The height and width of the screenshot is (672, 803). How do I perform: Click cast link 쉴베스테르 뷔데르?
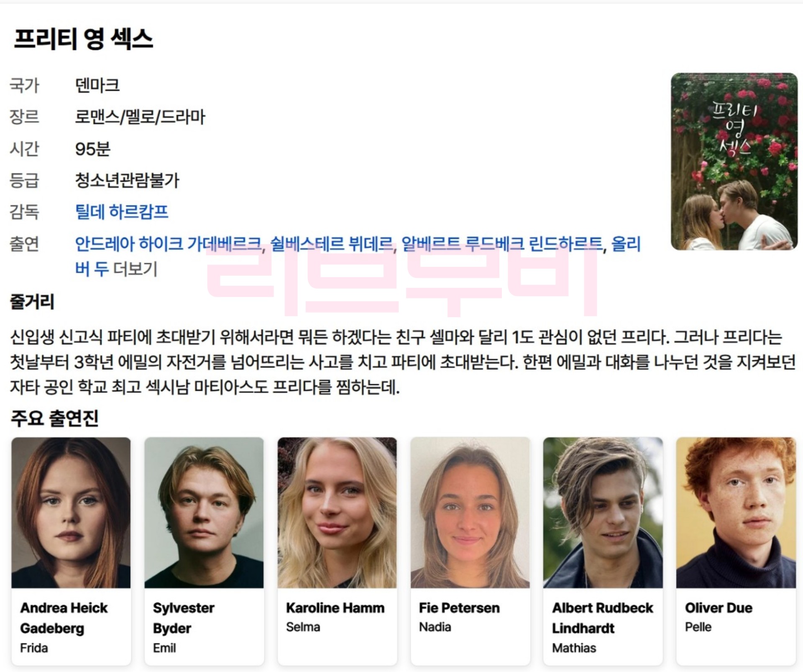pos(332,244)
